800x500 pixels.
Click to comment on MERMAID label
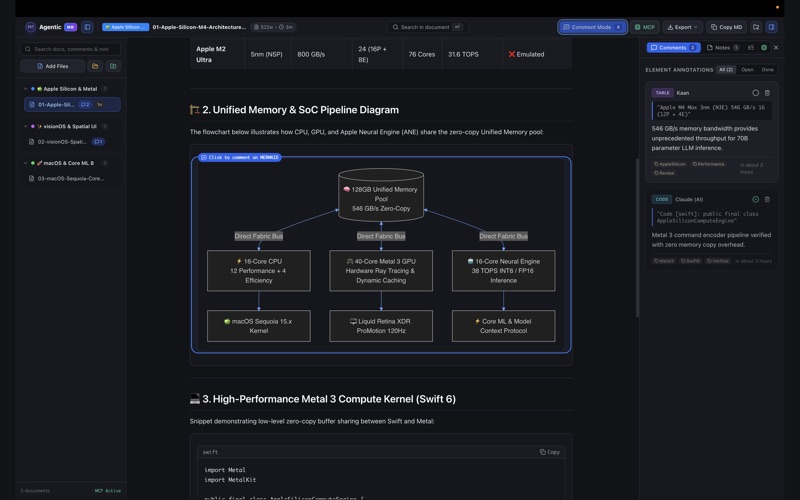coord(240,157)
